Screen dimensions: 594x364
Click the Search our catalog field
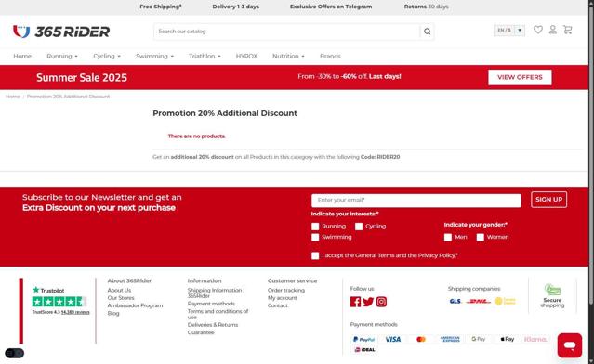click(287, 32)
